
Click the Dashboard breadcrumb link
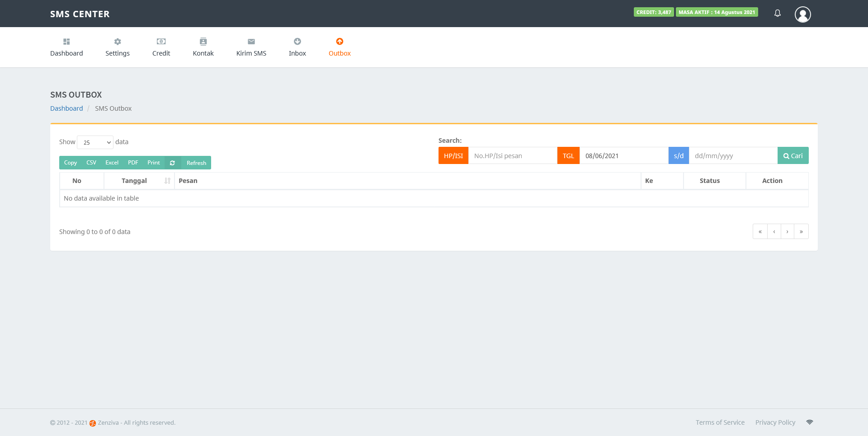[66, 108]
